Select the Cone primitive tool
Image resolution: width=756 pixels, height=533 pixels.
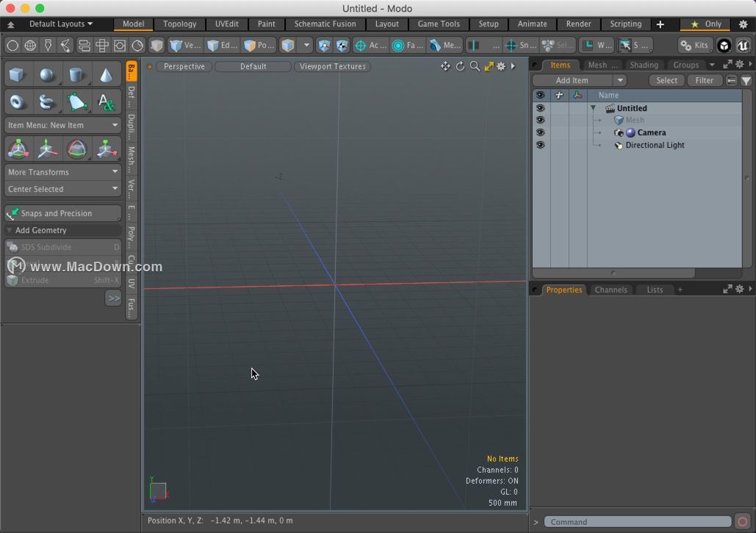click(x=106, y=75)
